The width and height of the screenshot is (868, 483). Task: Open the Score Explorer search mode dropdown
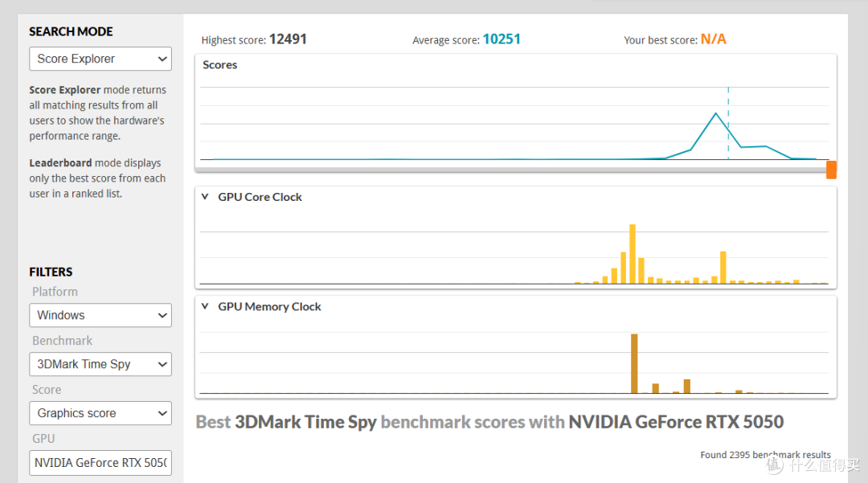coord(100,59)
